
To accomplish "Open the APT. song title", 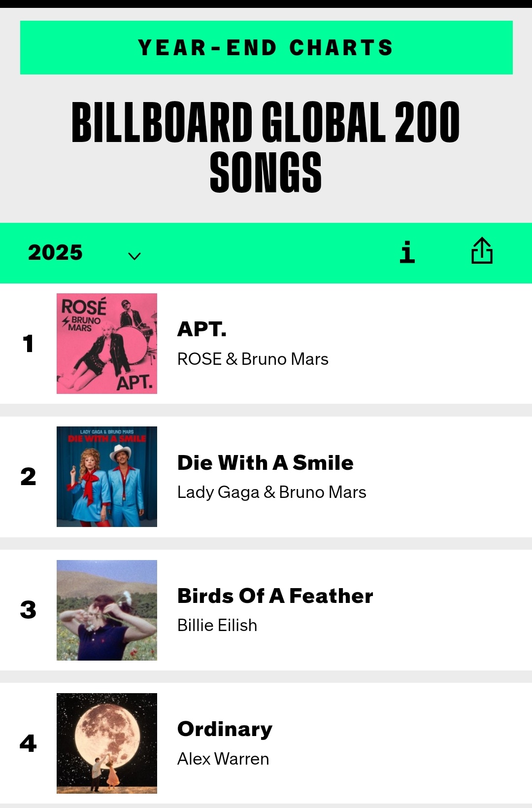I will tap(202, 329).
